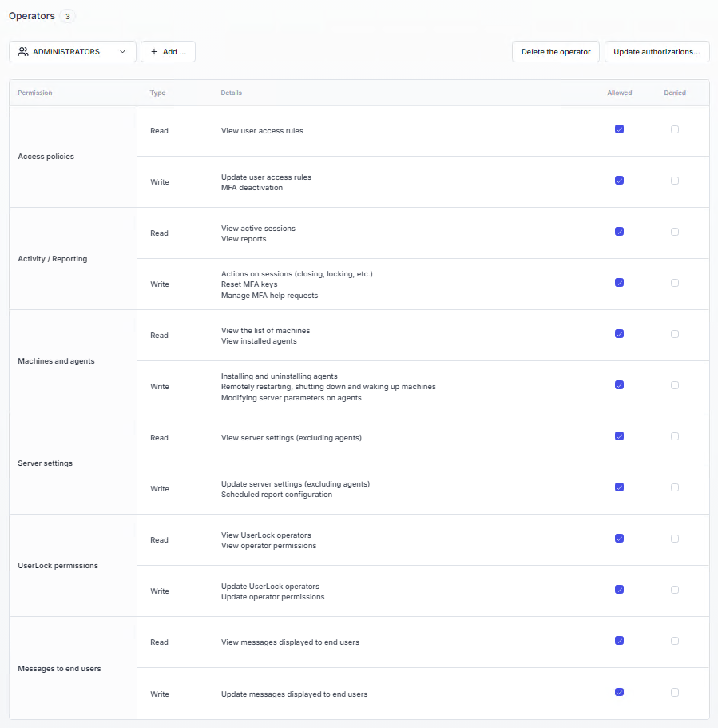The width and height of the screenshot is (718, 728).
Task: Click the Allowed column header
Action: point(619,93)
